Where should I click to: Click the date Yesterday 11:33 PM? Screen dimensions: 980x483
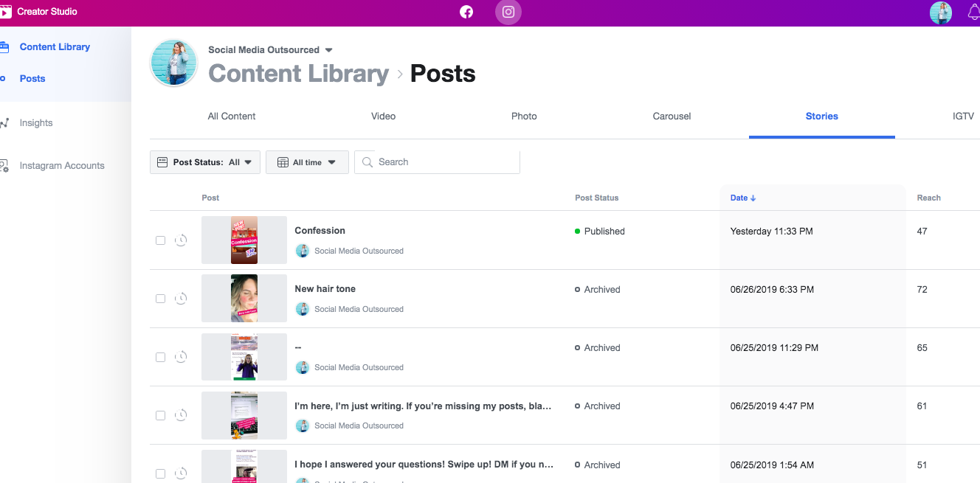771,232
